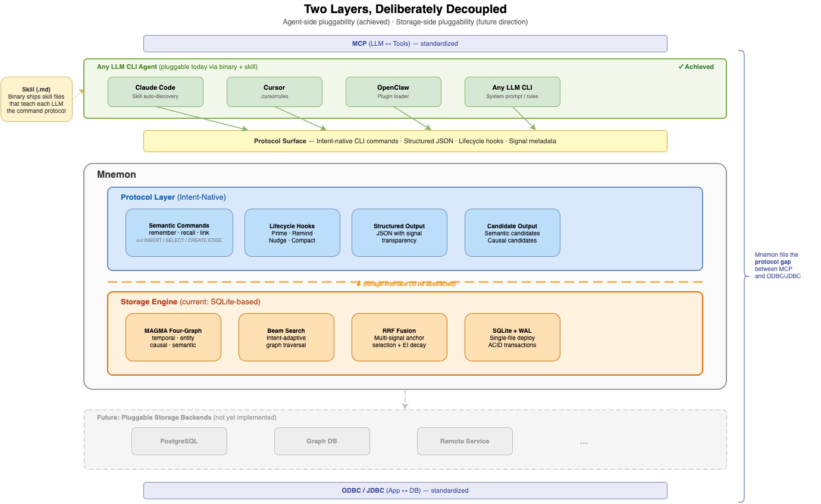Select the Beam Search box
821x504 pixels.
pyautogui.click(x=286, y=337)
